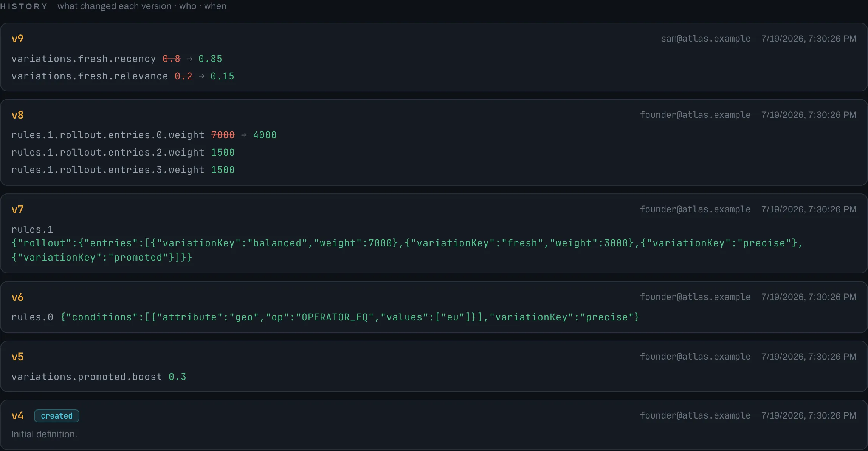Click the new weight value 4000

[x=265, y=135]
